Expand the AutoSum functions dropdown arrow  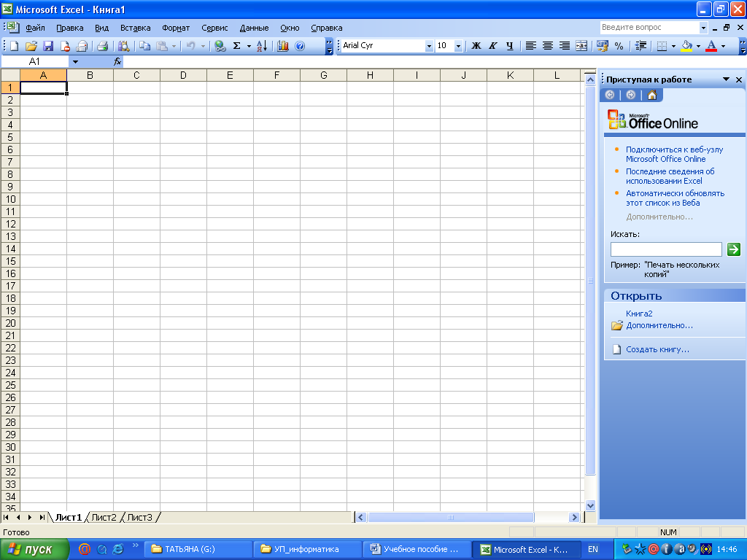pyautogui.click(x=249, y=46)
